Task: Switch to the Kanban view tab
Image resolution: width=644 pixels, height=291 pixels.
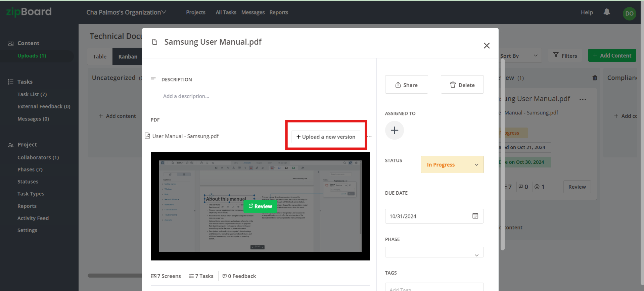Action: (x=128, y=56)
